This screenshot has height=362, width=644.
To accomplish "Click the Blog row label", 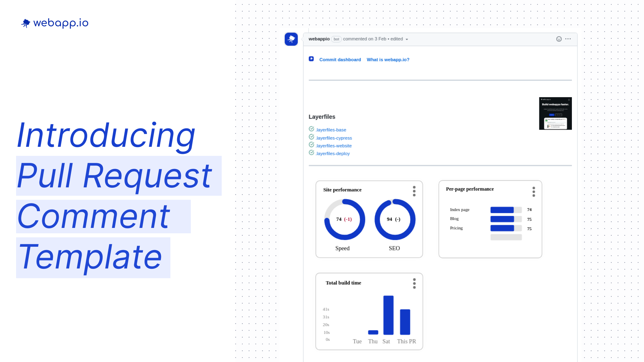I will (x=454, y=219).
